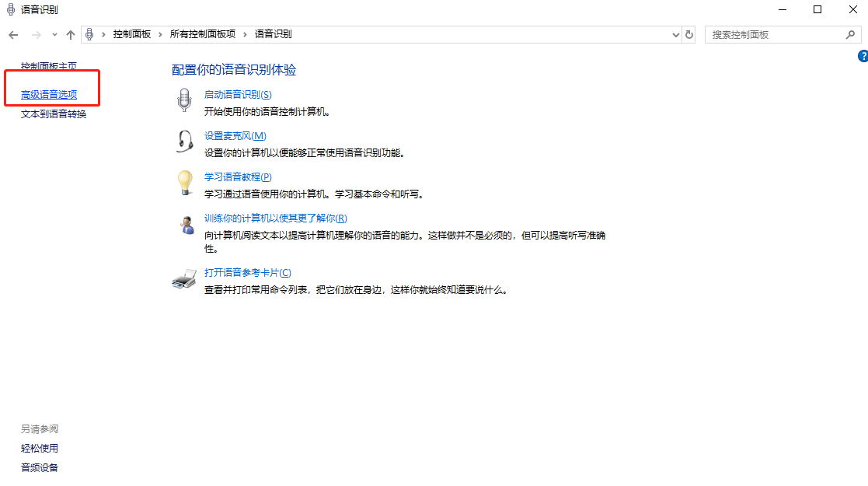
Task: Click the microphone icon beside 启动语音识别
Action: coord(183,100)
